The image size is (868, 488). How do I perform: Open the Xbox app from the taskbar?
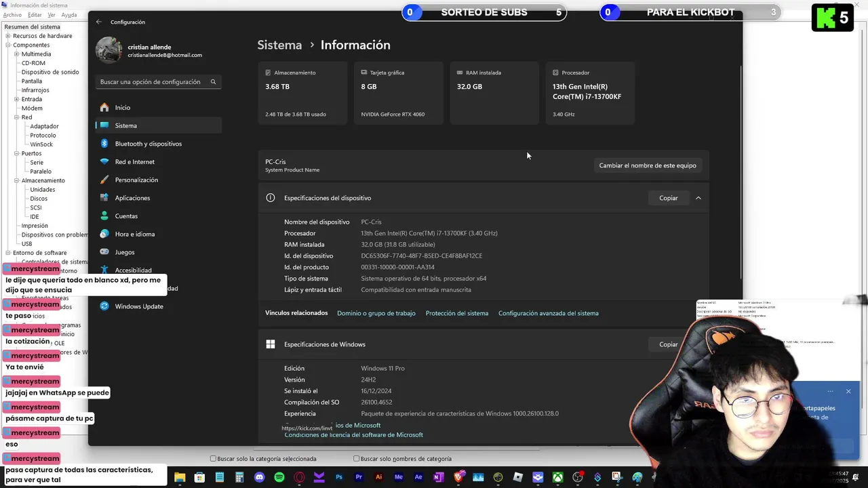tap(557, 478)
